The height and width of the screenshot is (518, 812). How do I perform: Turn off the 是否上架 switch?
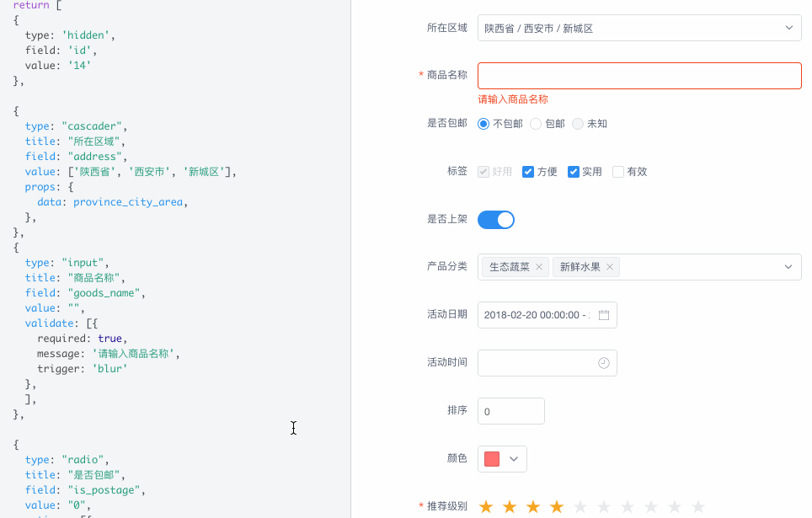click(x=495, y=219)
